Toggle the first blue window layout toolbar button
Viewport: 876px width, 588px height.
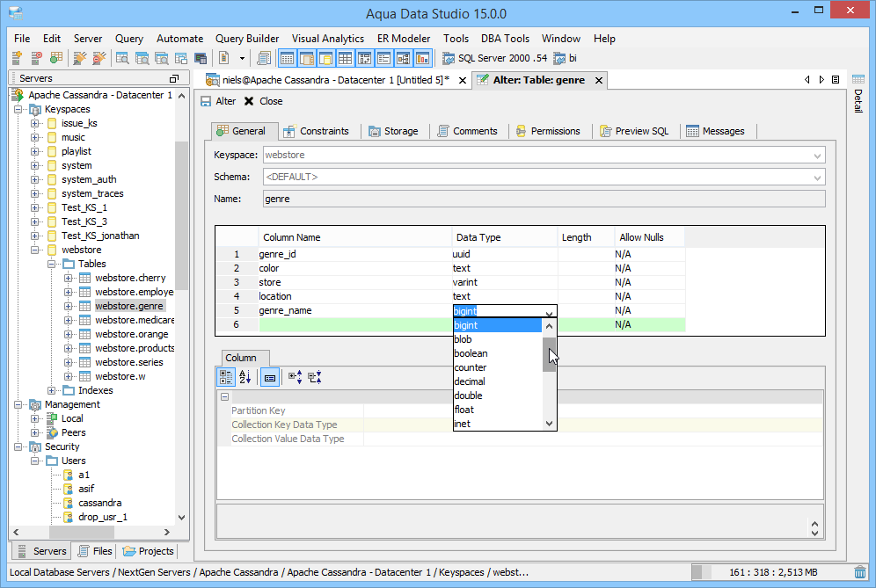tap(287, 58)
